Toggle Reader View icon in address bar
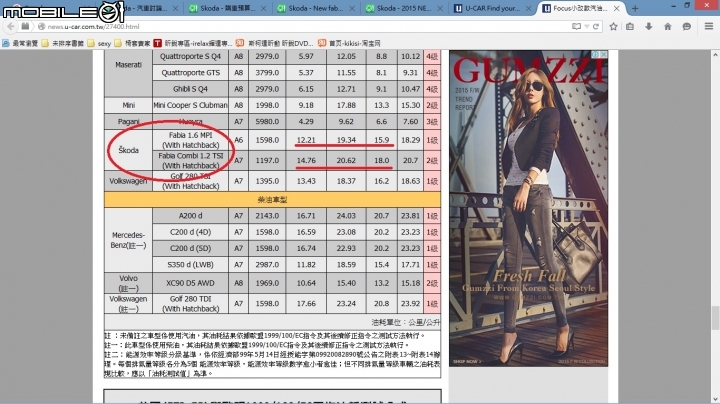The width and height of the screenshot is (720, 404). 576,27
